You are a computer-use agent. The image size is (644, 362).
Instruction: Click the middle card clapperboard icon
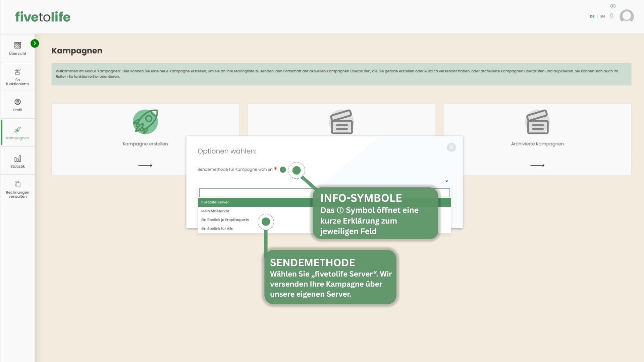[x=341, y=122]
